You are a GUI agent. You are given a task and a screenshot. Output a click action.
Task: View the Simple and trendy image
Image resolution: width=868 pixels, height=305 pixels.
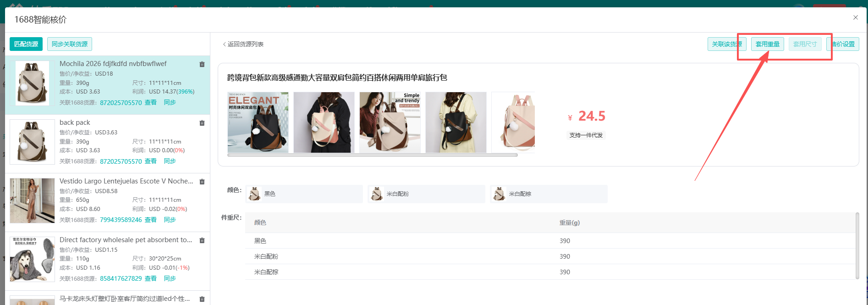click(390, 122)
